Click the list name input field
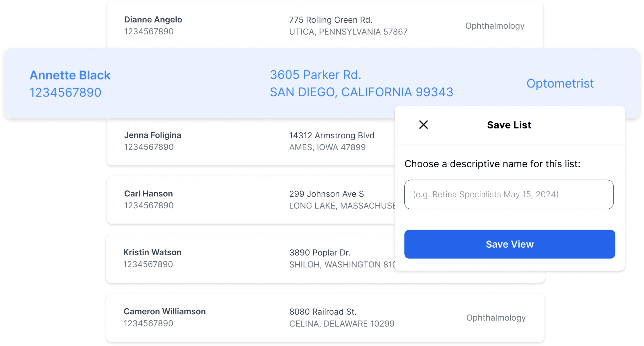 click(508, 195)
